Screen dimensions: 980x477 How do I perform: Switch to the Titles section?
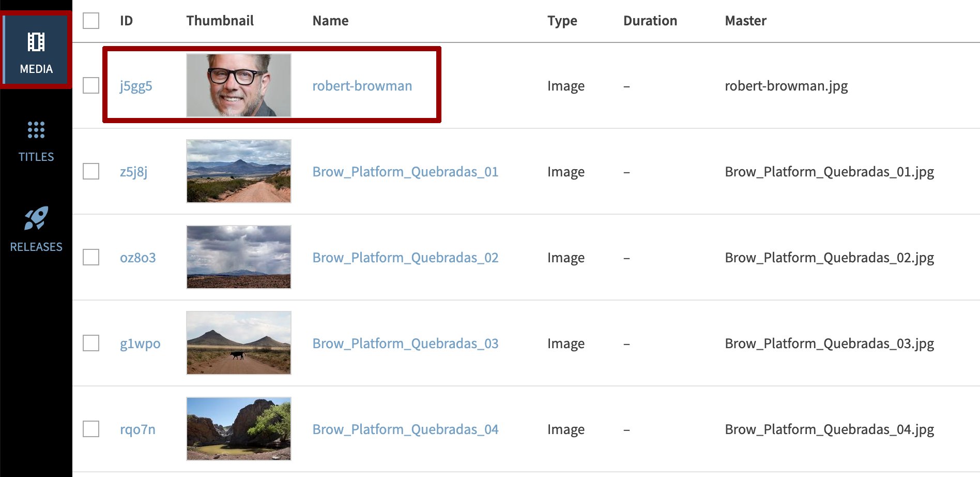point(36,142)
